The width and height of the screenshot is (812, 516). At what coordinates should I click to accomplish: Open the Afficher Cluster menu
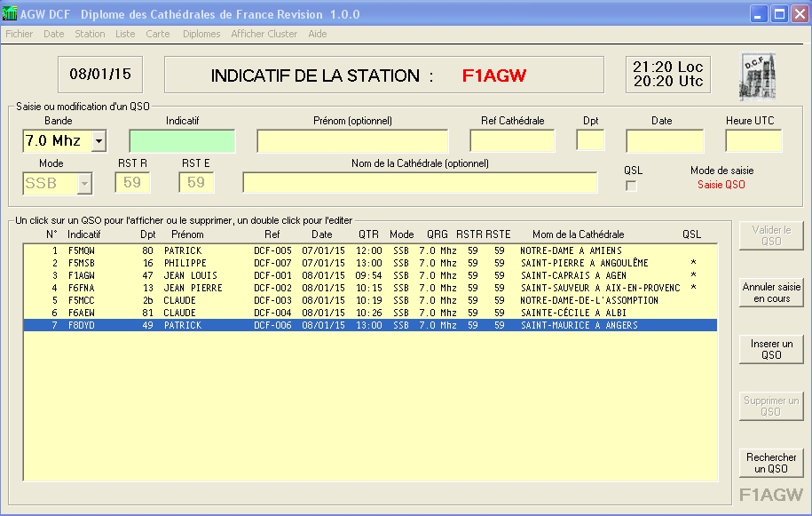click(x=264, y=34)
